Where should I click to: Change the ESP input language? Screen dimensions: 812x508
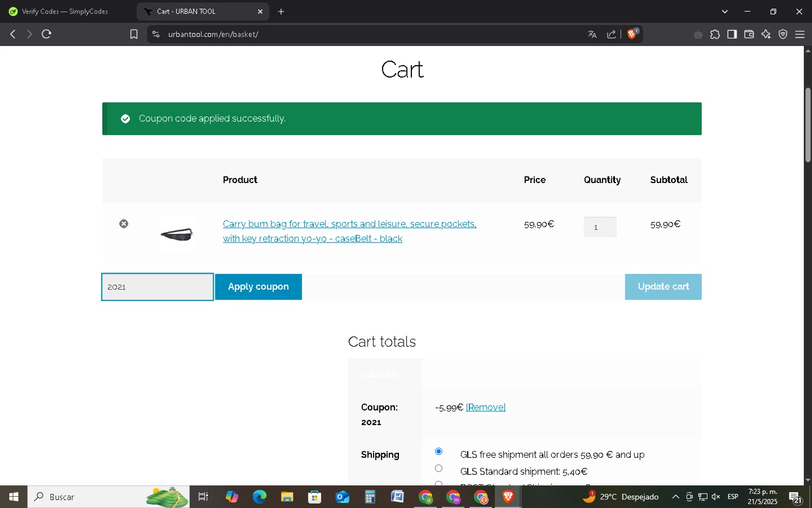[733, 497]
